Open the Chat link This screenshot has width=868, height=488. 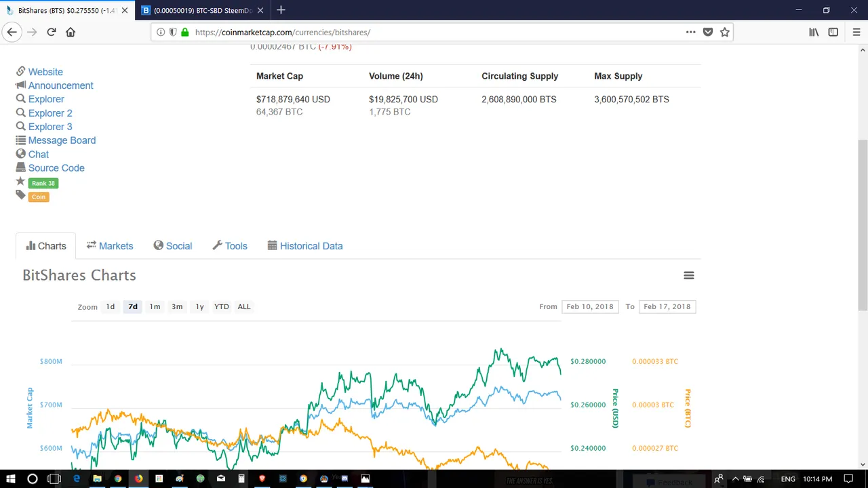coord(39,155)
